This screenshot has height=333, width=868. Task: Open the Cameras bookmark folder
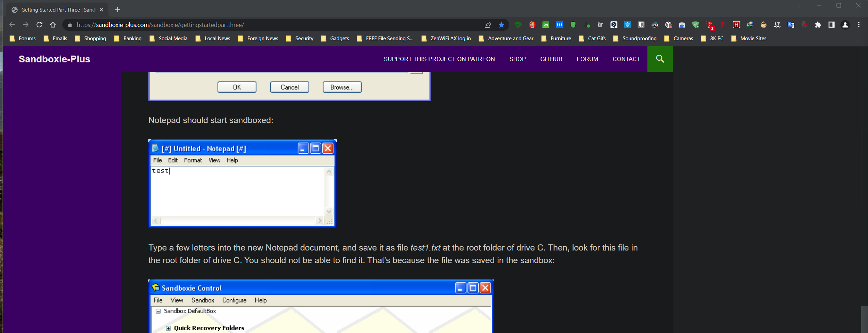coord(679,39)
